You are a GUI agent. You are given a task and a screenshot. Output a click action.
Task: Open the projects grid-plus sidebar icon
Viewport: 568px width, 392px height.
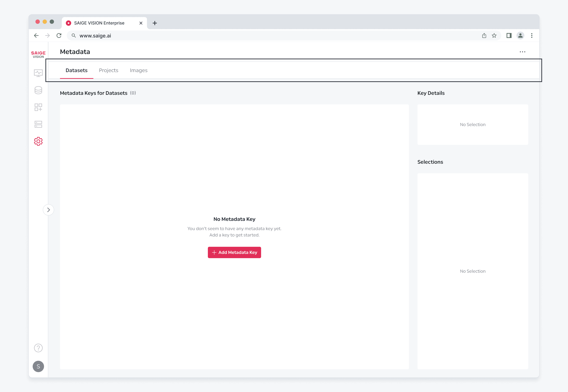38,107
